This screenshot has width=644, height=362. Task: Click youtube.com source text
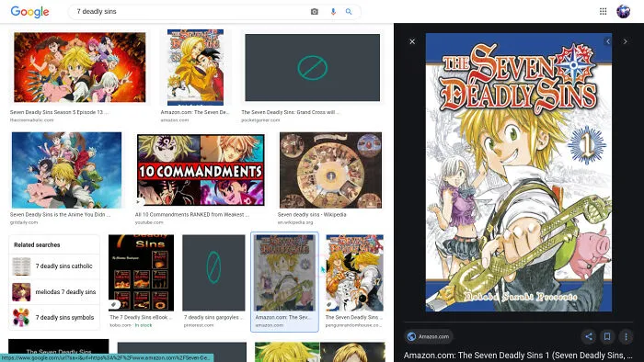pos(149,222)
